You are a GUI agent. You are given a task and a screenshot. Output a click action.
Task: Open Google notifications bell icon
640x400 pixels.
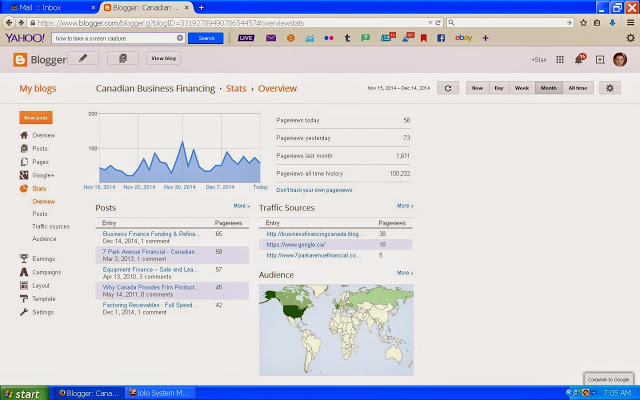(579, 59)
